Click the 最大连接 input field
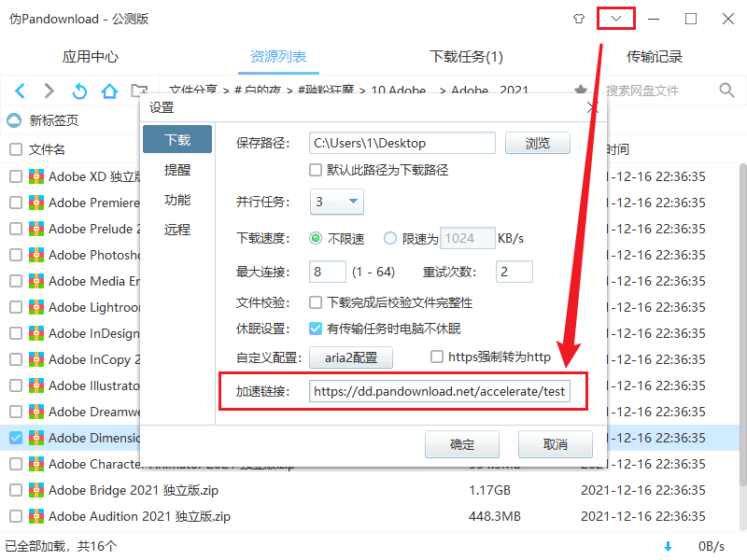 point(328,272)
